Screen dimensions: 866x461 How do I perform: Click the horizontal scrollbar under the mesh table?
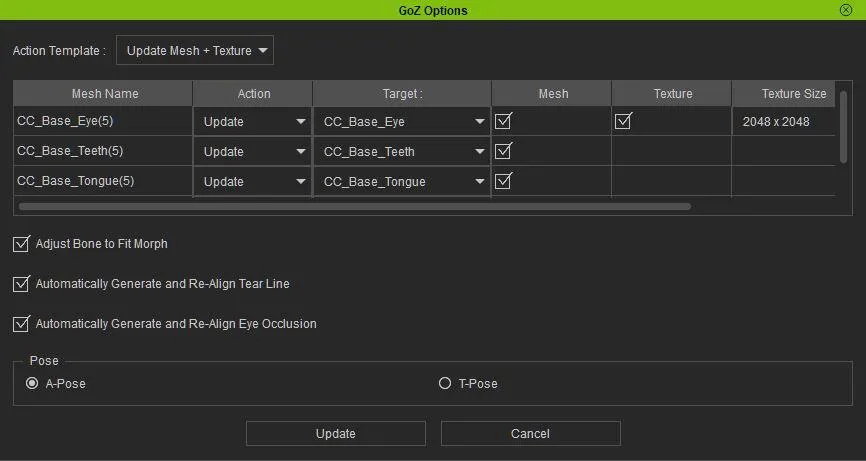tap(355, 207)
